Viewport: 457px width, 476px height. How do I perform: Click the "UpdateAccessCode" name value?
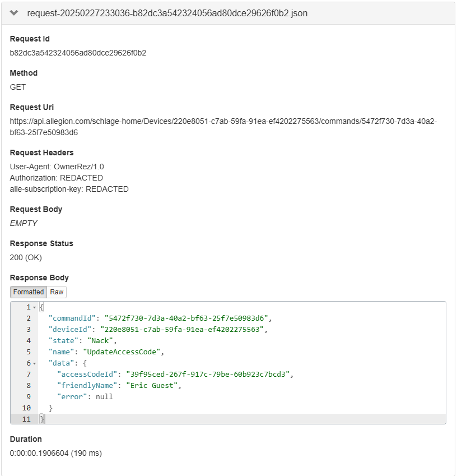(x=123, y=352)
